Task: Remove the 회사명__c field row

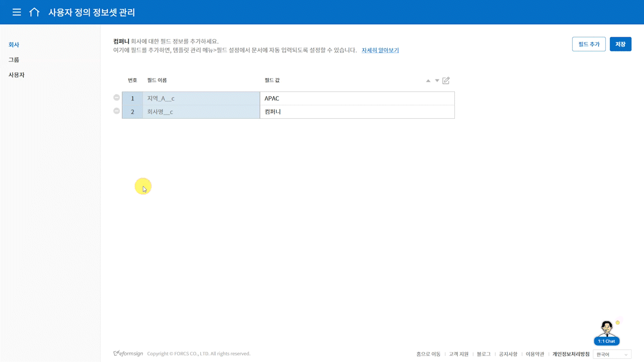Action: coord(117,111)
